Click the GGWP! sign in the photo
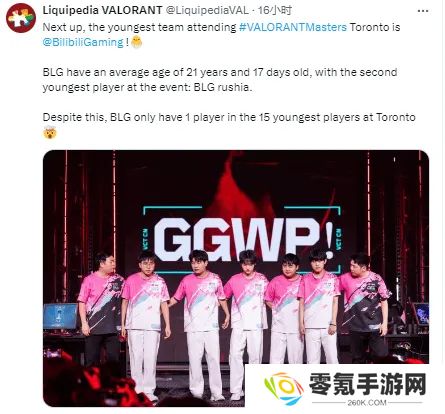The image size is (445, 414). [x=244, y=239]
